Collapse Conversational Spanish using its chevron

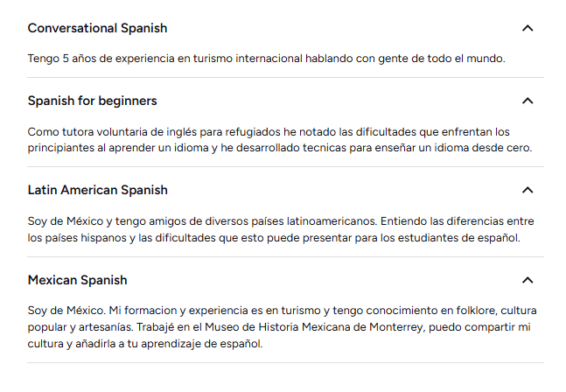coord(528,28)
